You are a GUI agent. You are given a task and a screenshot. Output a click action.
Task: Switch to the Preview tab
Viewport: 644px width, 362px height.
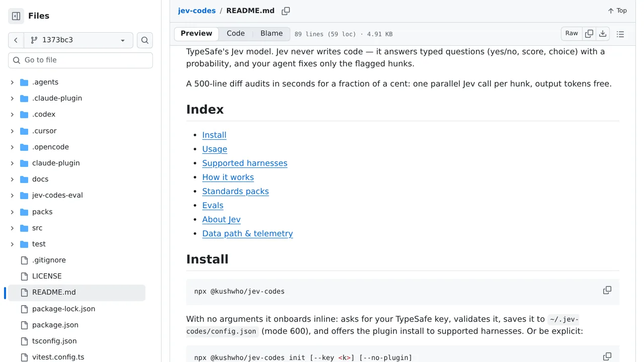(197, 34)
